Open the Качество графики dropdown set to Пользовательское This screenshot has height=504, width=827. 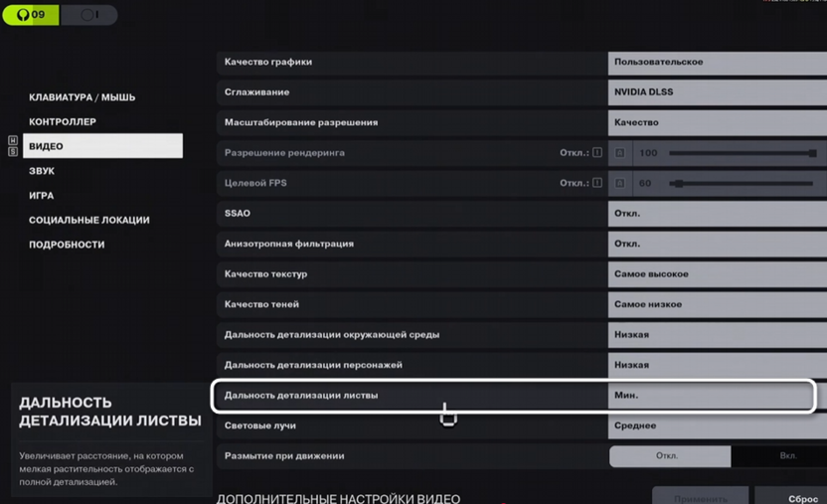(717, 62)
